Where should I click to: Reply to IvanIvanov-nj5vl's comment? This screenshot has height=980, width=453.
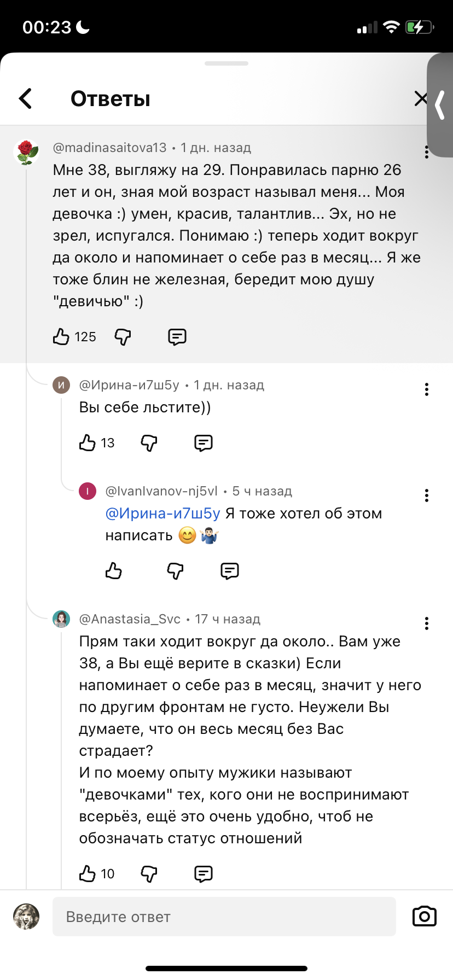pos(229,571)
